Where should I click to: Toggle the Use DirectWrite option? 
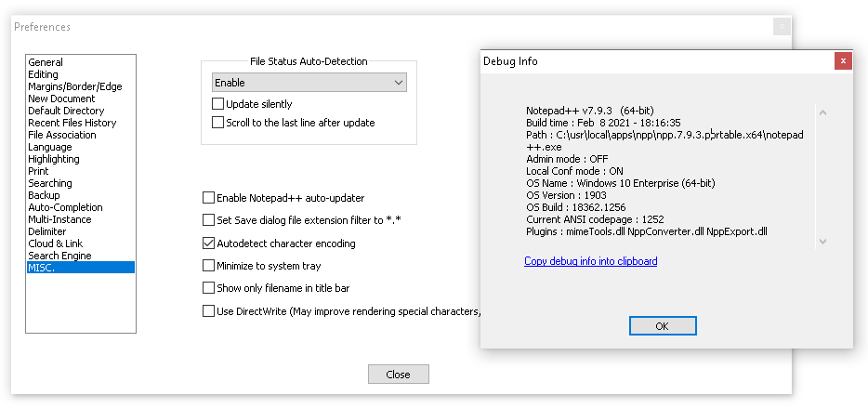[208, 311]
